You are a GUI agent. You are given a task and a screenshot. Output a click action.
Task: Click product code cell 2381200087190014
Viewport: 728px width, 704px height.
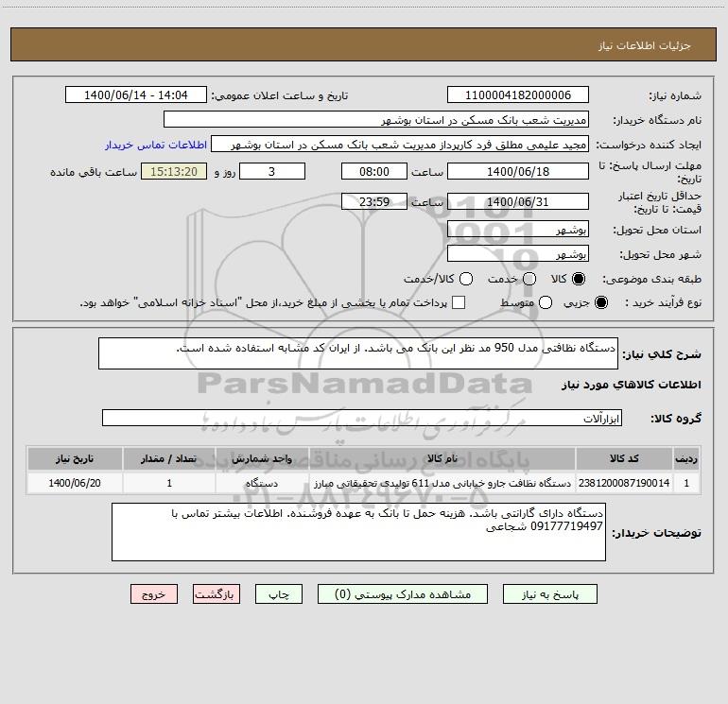pos(624,483)
